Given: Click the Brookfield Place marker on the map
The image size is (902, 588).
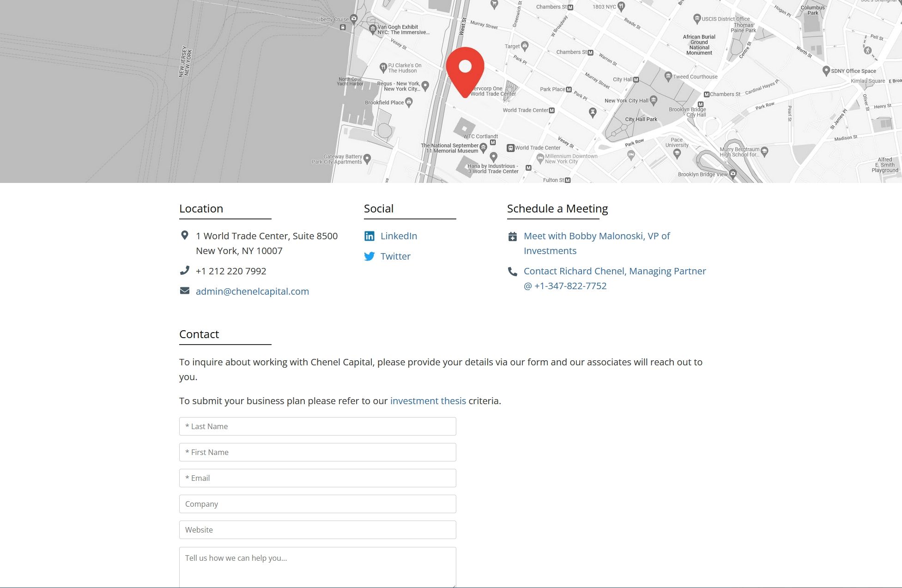Looking at the screenshot, I should tap(409, 103).
